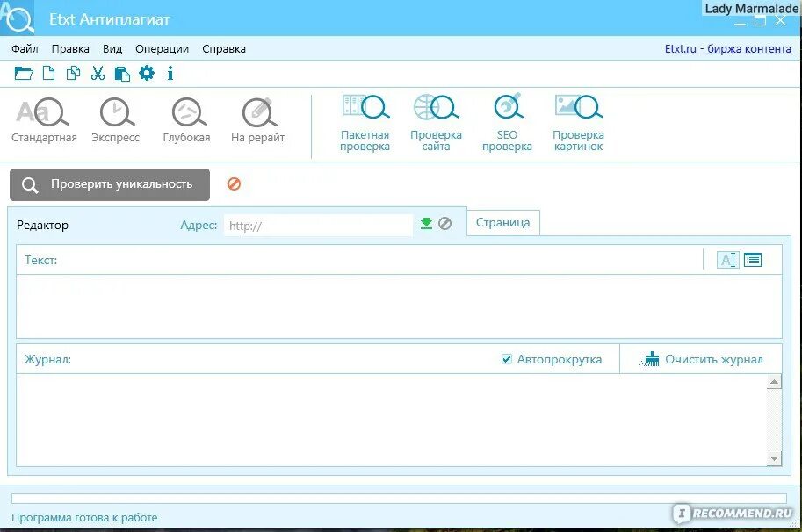Image resolution: width=802 pixels, height=532 pixels.
Task: Switch to list view mode icon
Action: pos(753,260)
